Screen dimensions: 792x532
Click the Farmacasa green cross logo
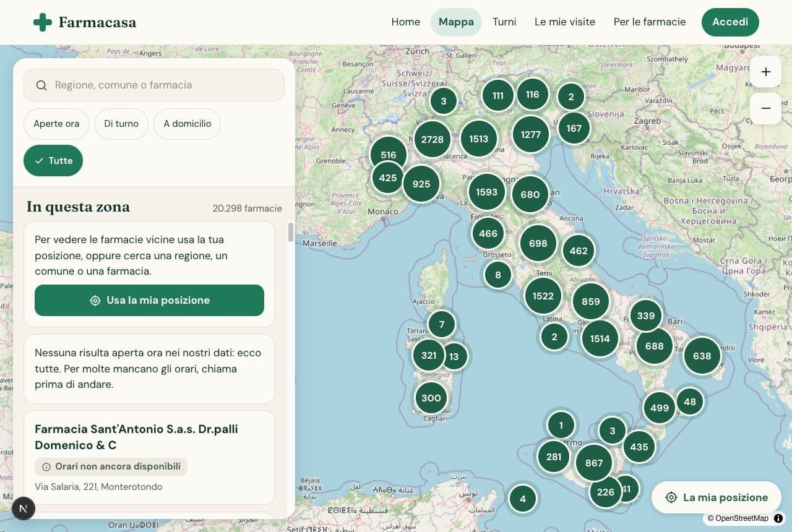tap(43, 22)
